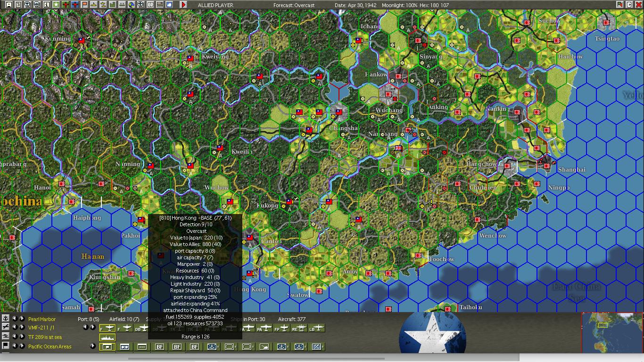The height and width of the screenshot is (362, 644).
Task: Select the Chinese flag unit at Wuchow
Action: click(x=230, y=202)
